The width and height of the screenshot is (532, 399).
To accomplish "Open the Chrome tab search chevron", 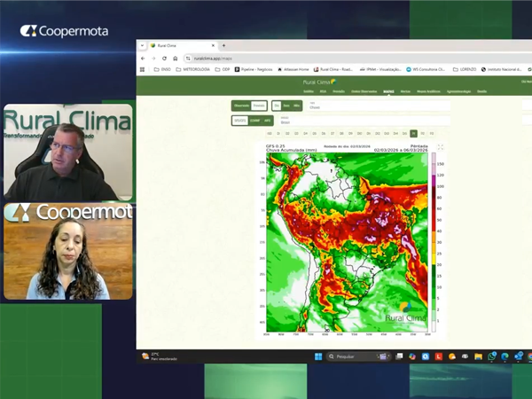I will [143, 45].
